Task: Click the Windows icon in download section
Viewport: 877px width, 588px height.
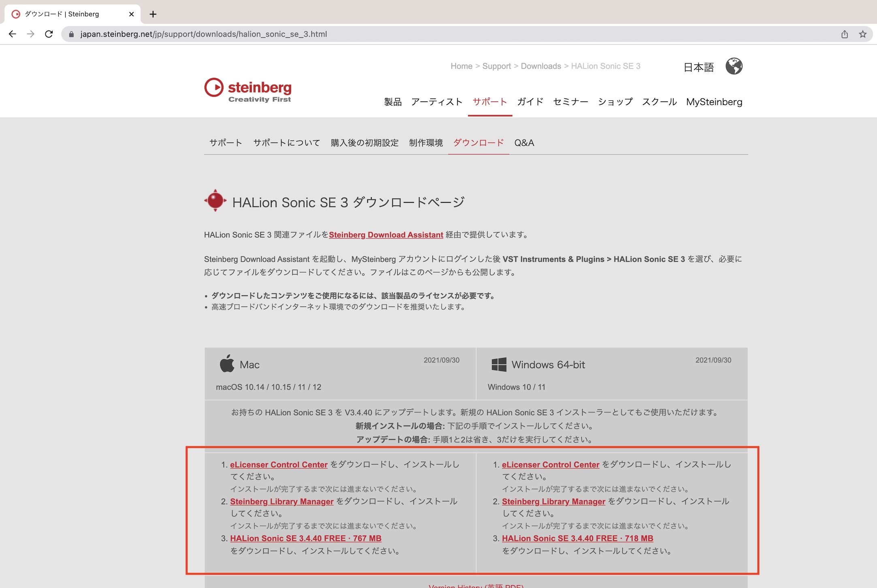Action: click(x=496, y=364)
